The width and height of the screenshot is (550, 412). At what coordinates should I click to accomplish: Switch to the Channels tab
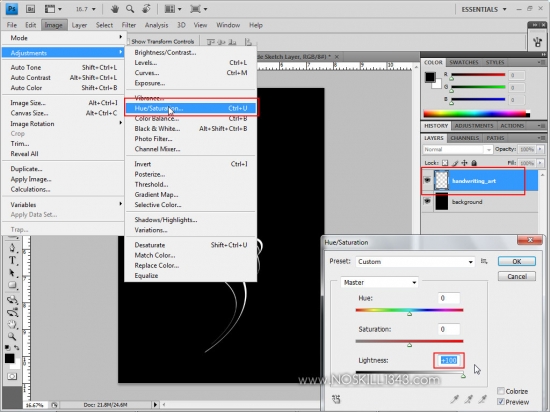[x=465, y=138]
